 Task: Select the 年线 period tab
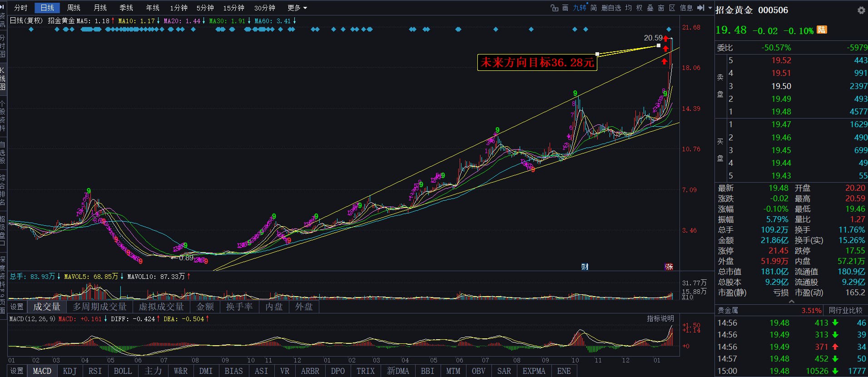pos(153,8)
